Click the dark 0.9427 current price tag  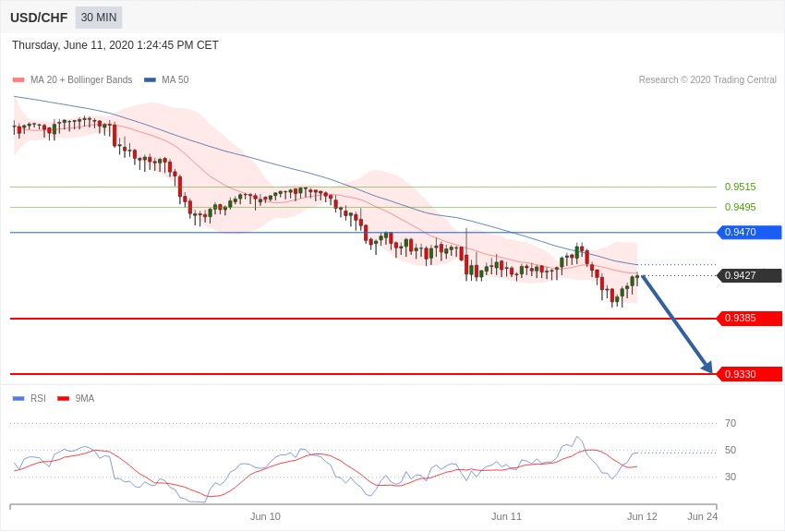(749, 275)
